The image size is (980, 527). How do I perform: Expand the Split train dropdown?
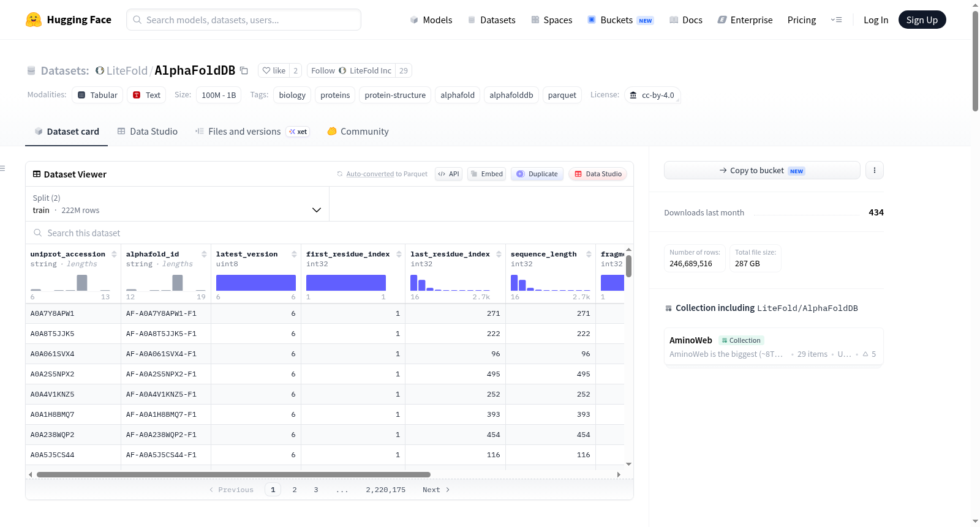coord(178,204)
